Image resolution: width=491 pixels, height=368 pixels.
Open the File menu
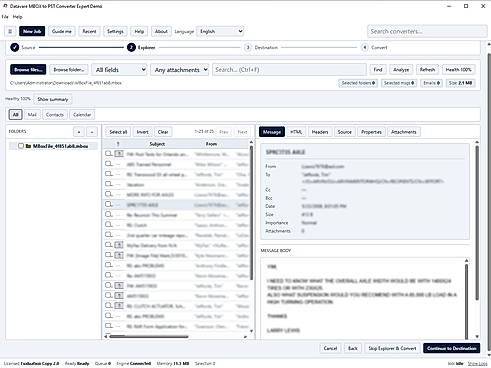coord(5,17)
